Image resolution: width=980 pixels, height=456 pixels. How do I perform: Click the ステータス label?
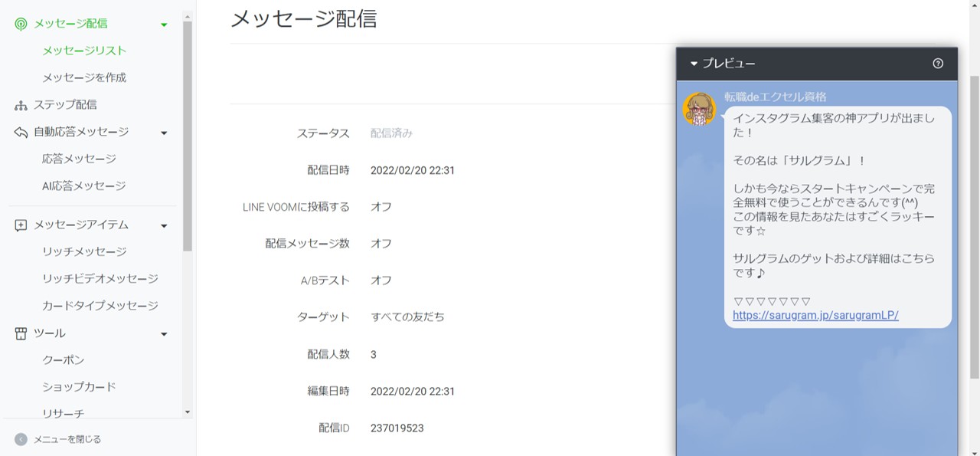tap(323, 133)
